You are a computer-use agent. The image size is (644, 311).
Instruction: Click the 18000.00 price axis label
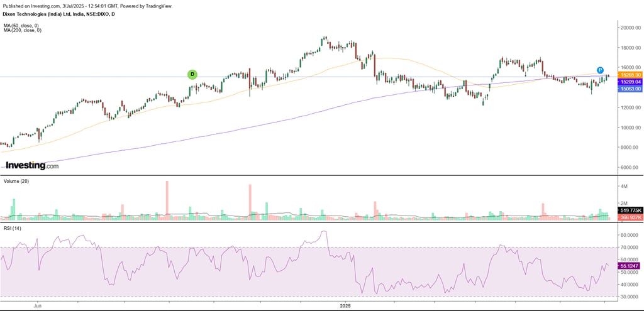coord(629,48)
